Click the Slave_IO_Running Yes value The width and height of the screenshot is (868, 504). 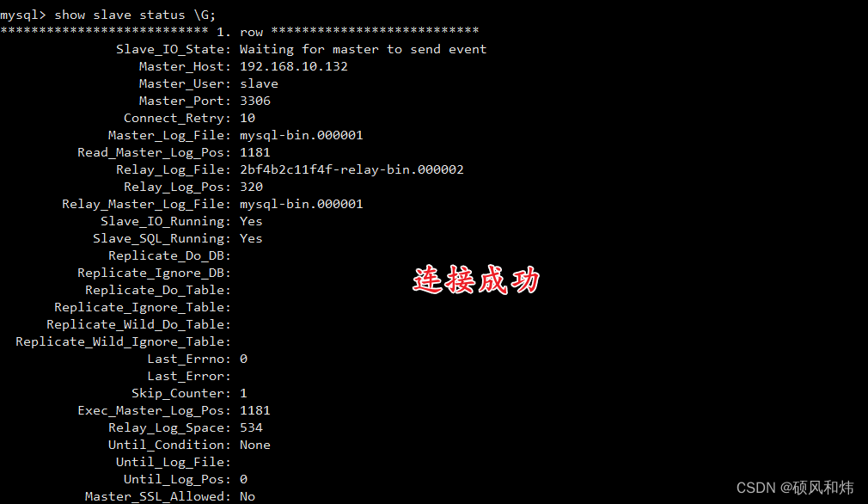(x=251, y=221)
